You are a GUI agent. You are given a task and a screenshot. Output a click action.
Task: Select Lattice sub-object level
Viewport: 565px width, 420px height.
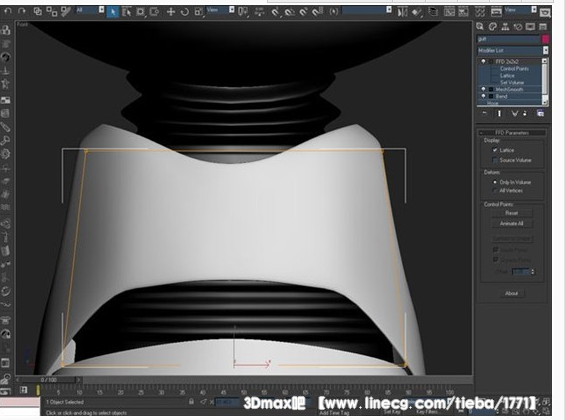pyautogui.click(x=507, y=76)
